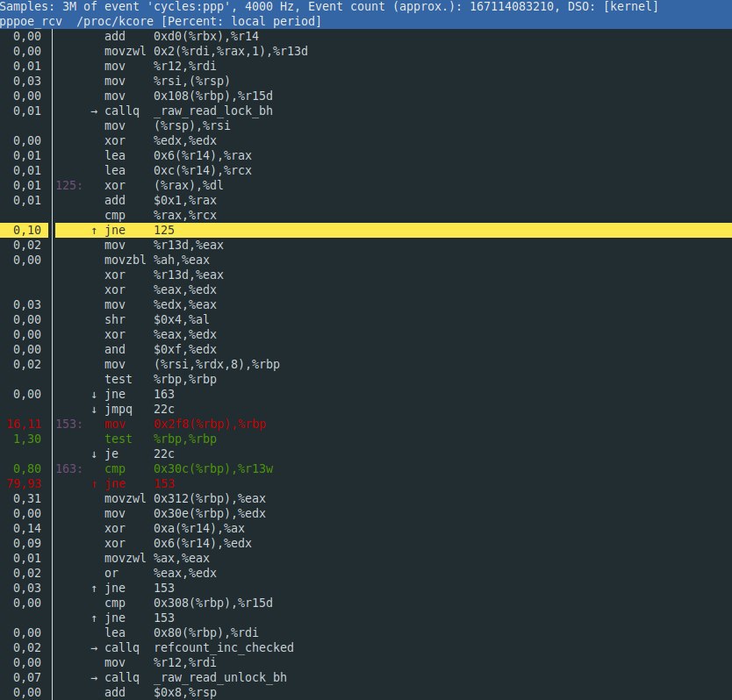Click the '153:' jump label
This screenshot has height=700, width=732.
[x=69, y=424]
